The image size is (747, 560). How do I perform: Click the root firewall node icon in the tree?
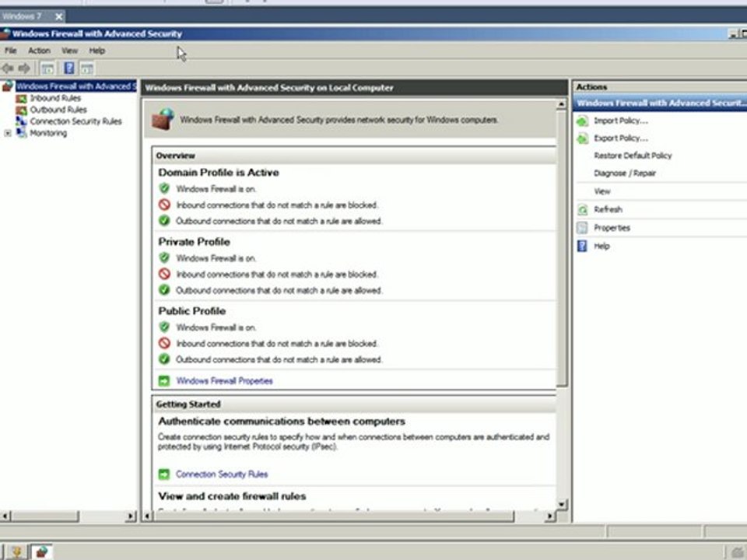click(8, 86)
